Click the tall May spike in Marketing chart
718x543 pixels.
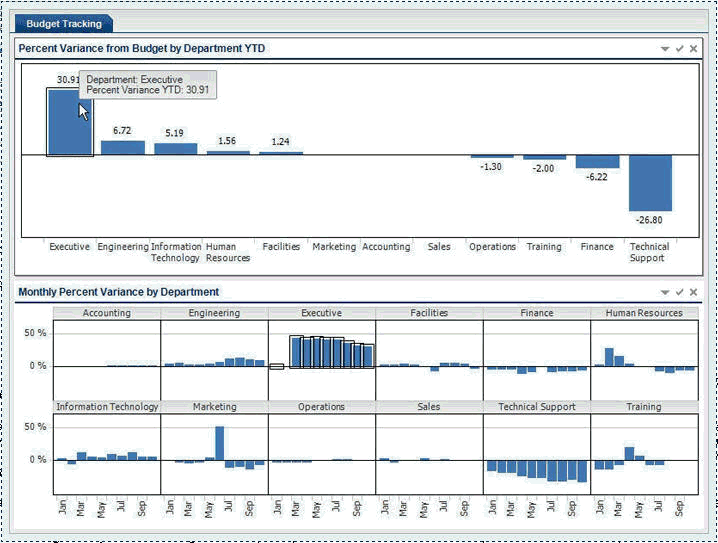220,443
